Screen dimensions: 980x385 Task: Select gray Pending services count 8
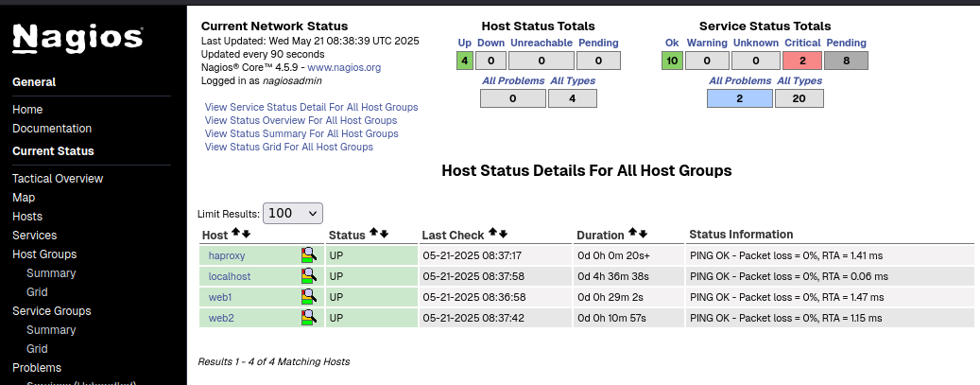click(x=846, y=61)
